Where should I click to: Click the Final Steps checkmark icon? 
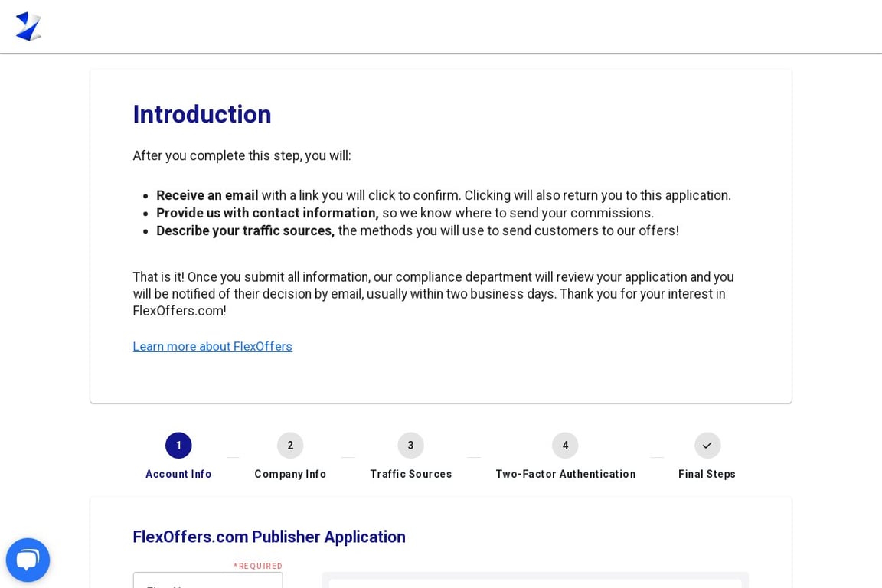tap(707, 445)
